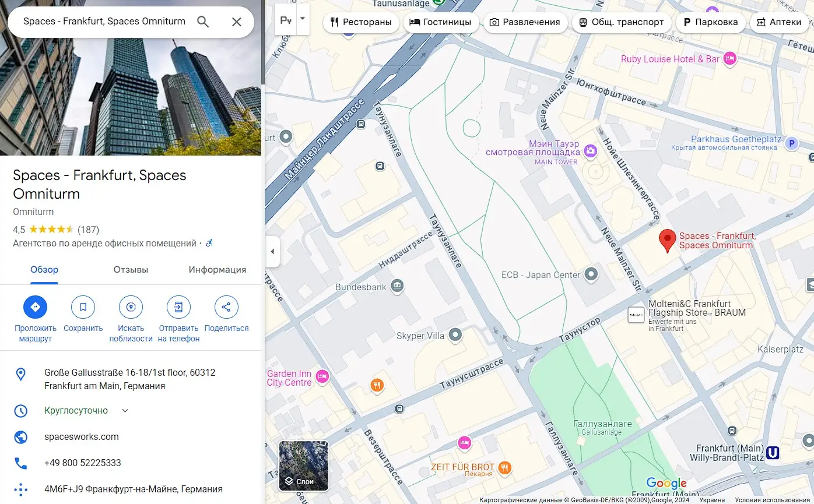
Task: Switch to the Отзывы tab
Action: pos(131,270)
